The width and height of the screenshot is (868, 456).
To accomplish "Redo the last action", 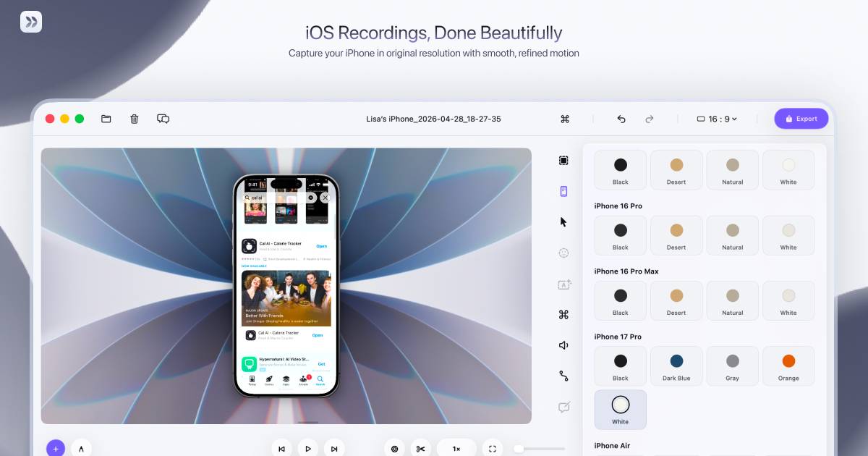I will point(650,119).
